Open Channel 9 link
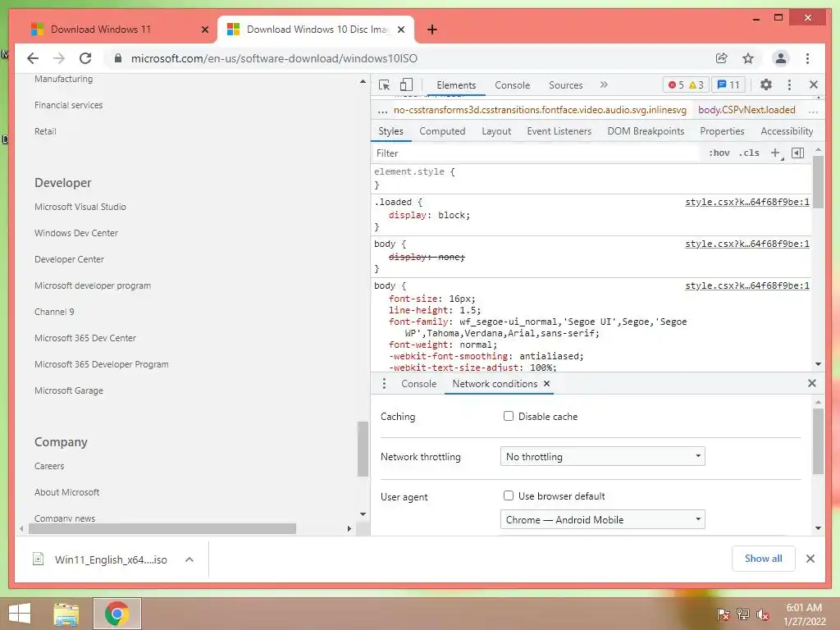840x630 pixels. click(54, 312)
